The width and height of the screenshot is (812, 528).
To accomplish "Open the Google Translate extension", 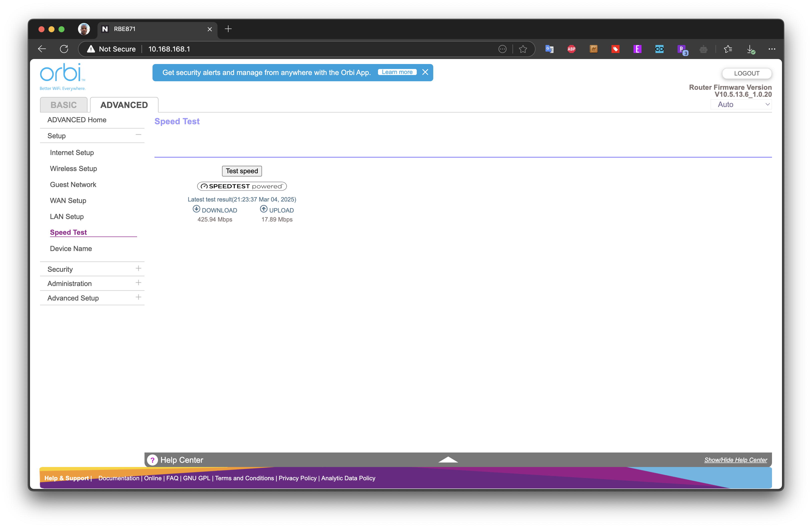I will point(549,49).
